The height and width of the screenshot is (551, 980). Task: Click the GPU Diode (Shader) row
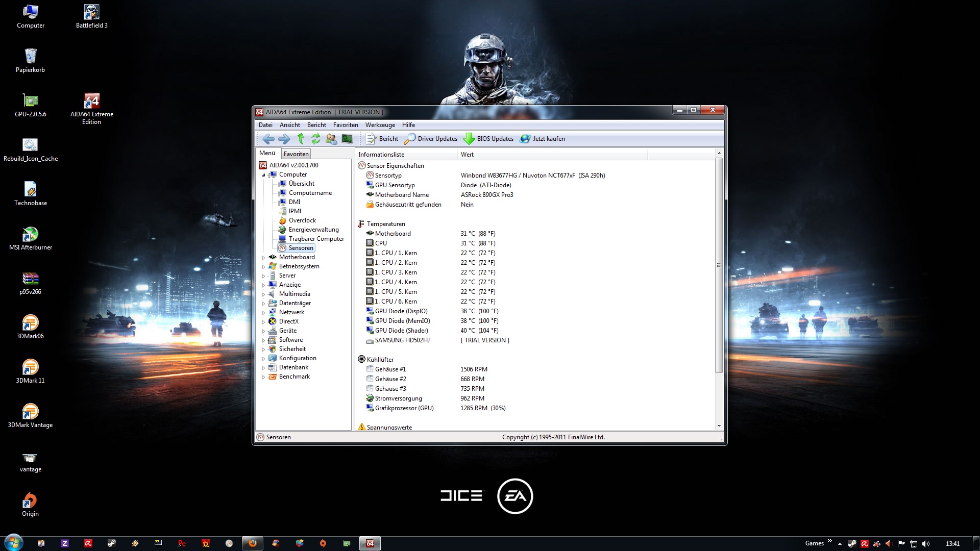[534, 331]
